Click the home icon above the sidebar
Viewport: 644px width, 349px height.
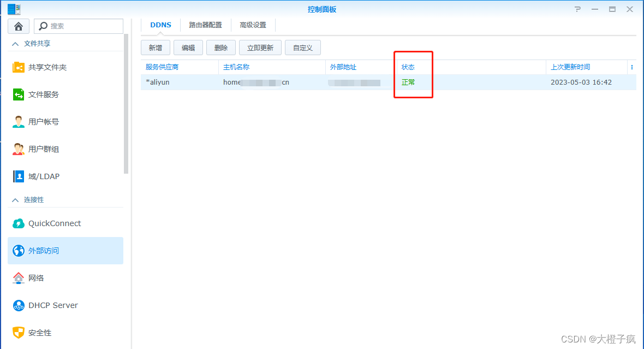[19, 26]
